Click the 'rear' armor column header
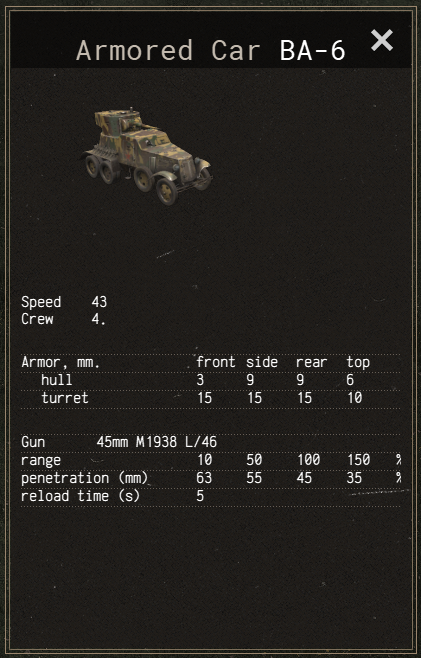The width and height of the screenshot is (421, 658). point(311,362)
